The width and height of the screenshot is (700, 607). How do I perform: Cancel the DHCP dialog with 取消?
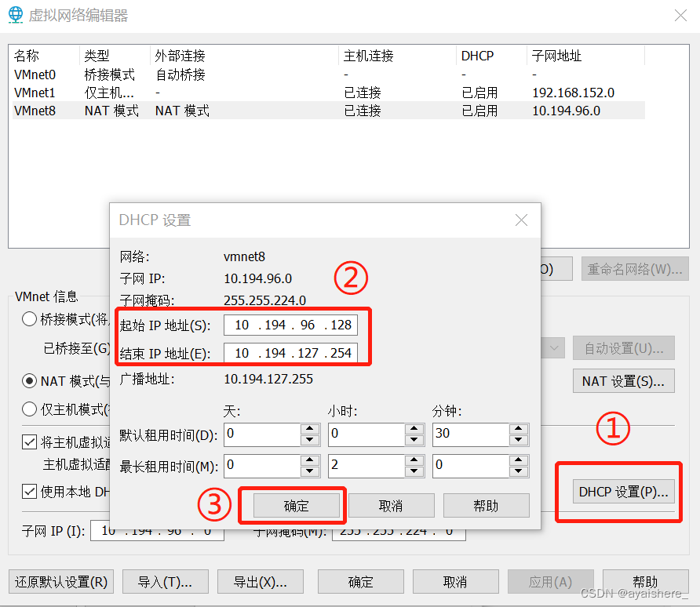coord(391,505)
